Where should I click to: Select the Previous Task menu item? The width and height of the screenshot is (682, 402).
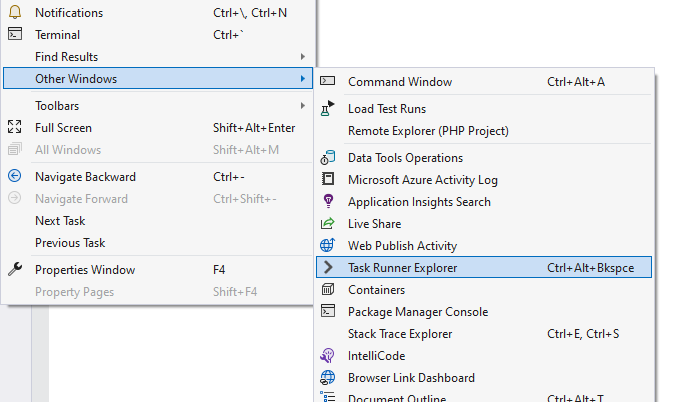[x=158, y=243]
